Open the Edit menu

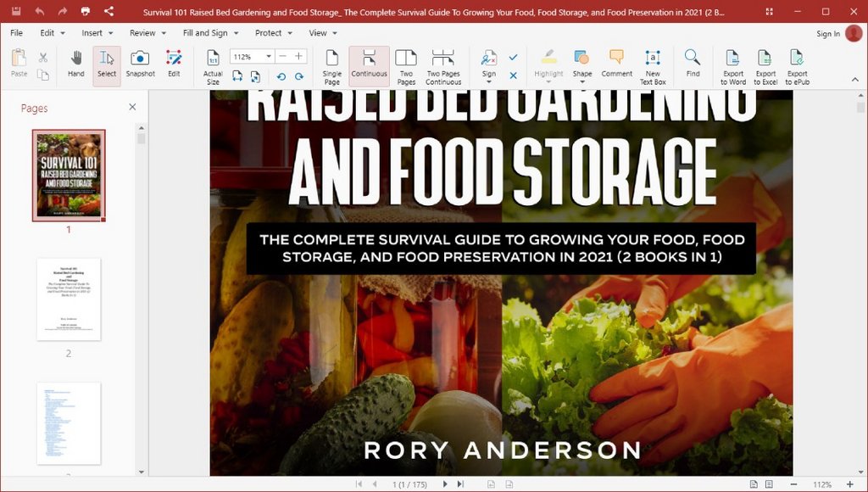(x=52, y=33)
